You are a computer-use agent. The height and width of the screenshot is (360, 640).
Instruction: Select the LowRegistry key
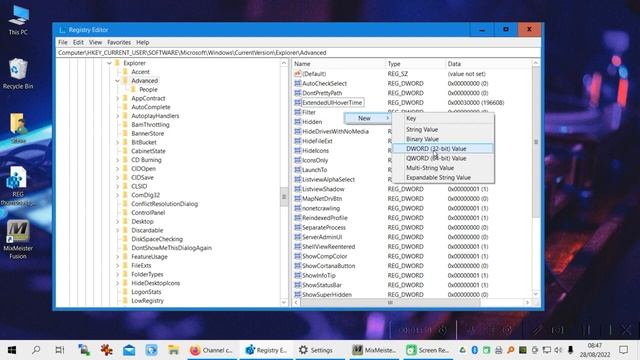(147, 300)
